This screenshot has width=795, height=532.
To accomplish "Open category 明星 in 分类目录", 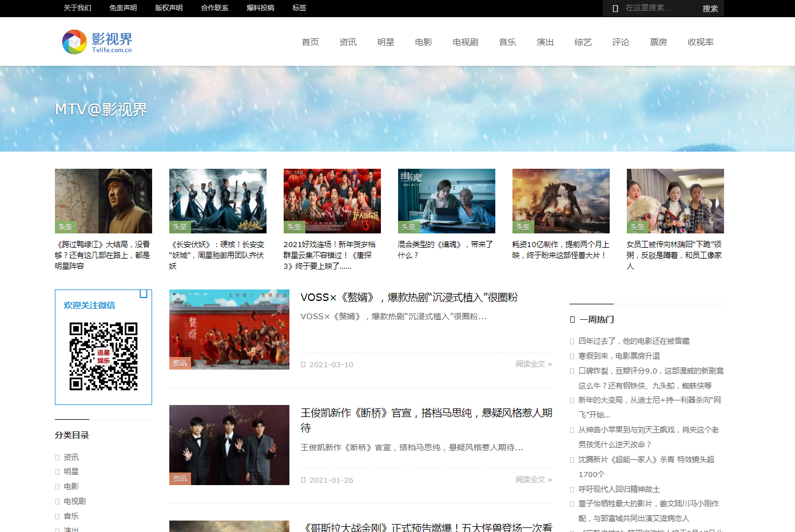I will pyautogui.click(x=71, y=471).
